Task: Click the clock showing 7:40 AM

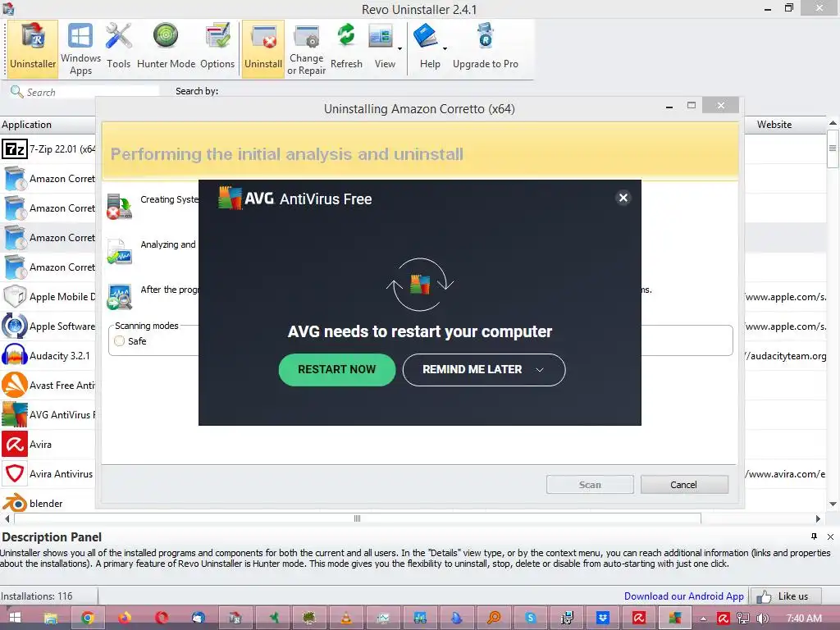Action: pyautogui.click(x=804, y=619)
